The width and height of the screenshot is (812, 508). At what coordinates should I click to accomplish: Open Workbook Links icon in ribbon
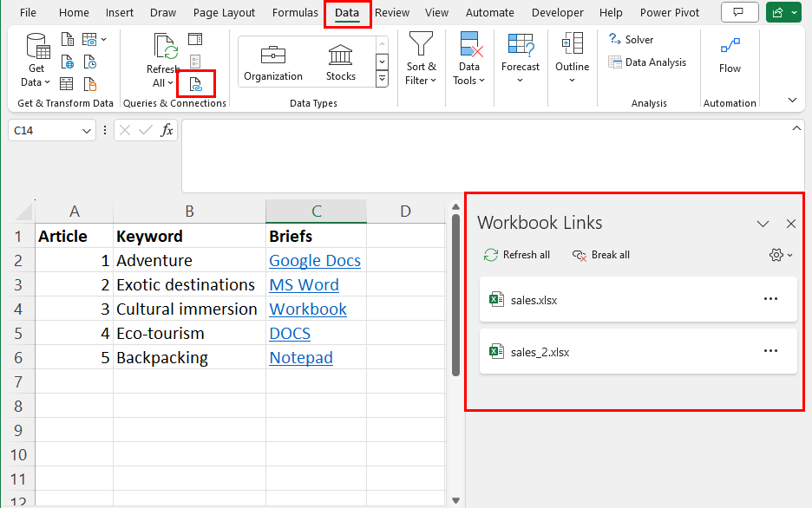pyautogui.click(x=196, y=84)
